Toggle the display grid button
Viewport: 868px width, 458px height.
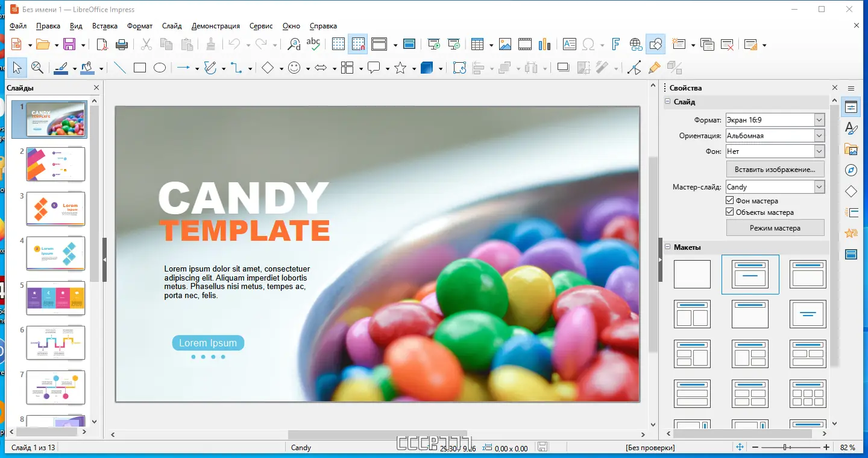point(339,44)
